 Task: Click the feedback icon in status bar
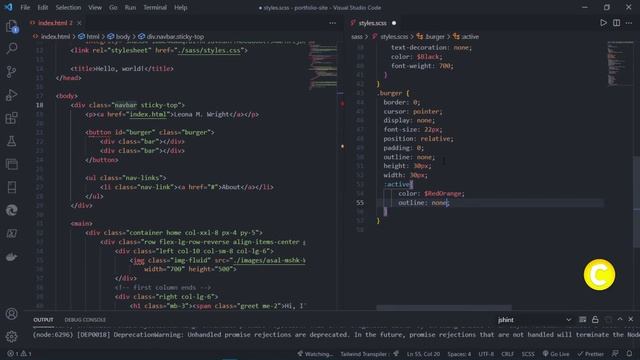click(x=615, y=354)
